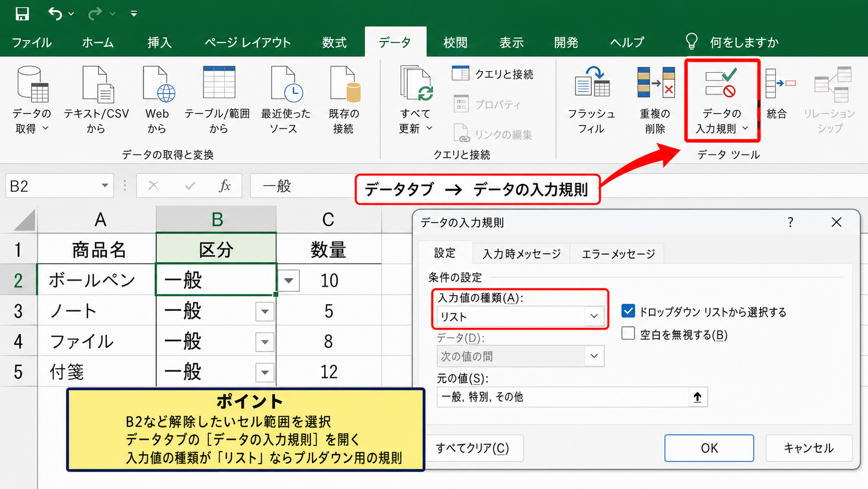Switch to the ヘルプ ribbon tab
This screenshot has height=489, width=868.
[x=627, y=42]
